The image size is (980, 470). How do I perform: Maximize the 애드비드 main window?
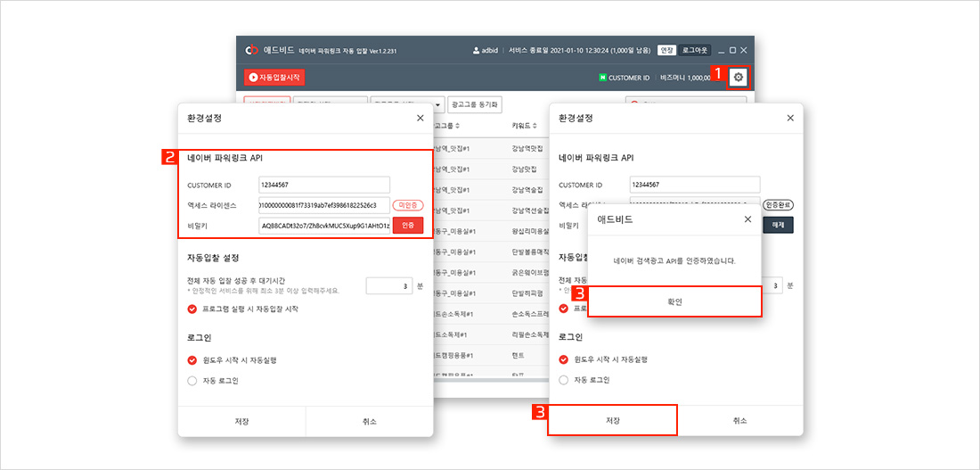click(x=732, y=50)
